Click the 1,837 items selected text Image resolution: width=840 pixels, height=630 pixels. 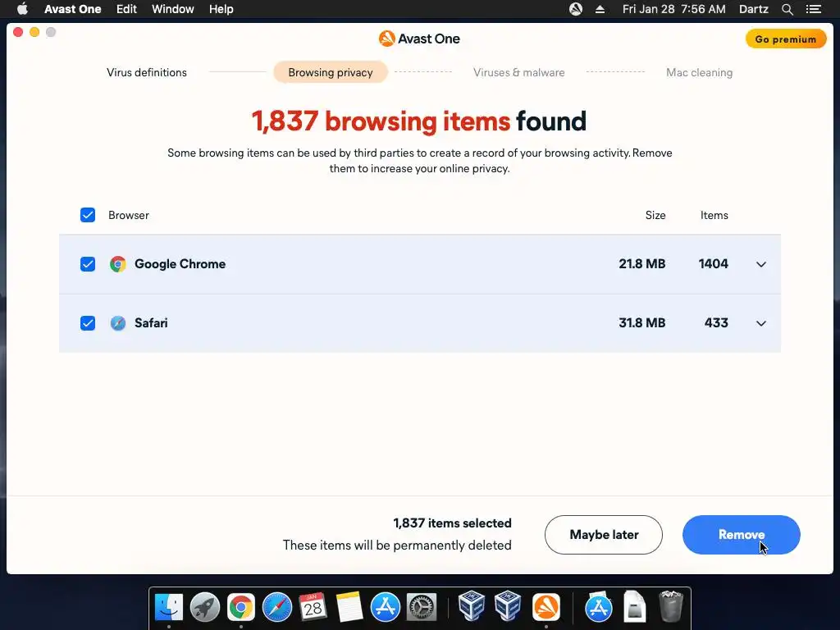452,523
